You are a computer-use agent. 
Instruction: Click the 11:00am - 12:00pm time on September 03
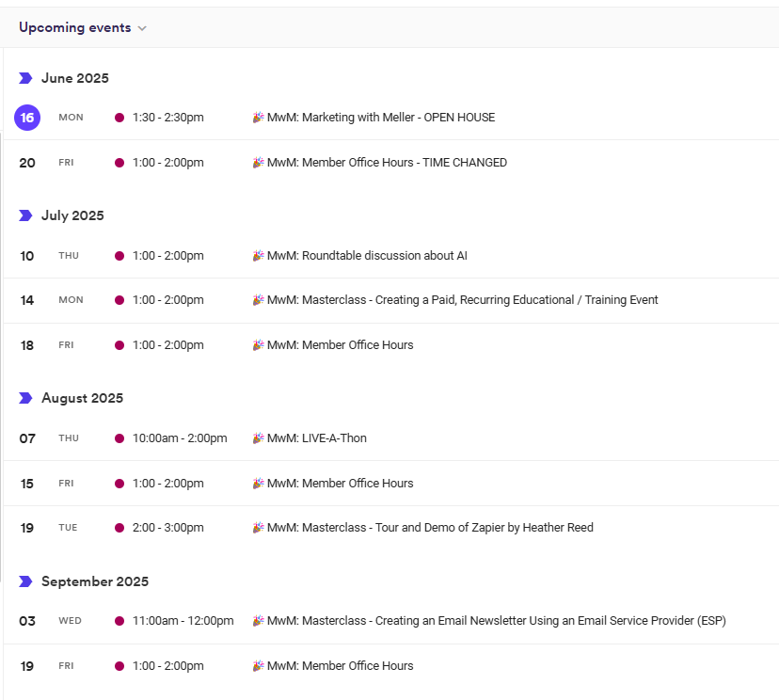coord(183,621)
